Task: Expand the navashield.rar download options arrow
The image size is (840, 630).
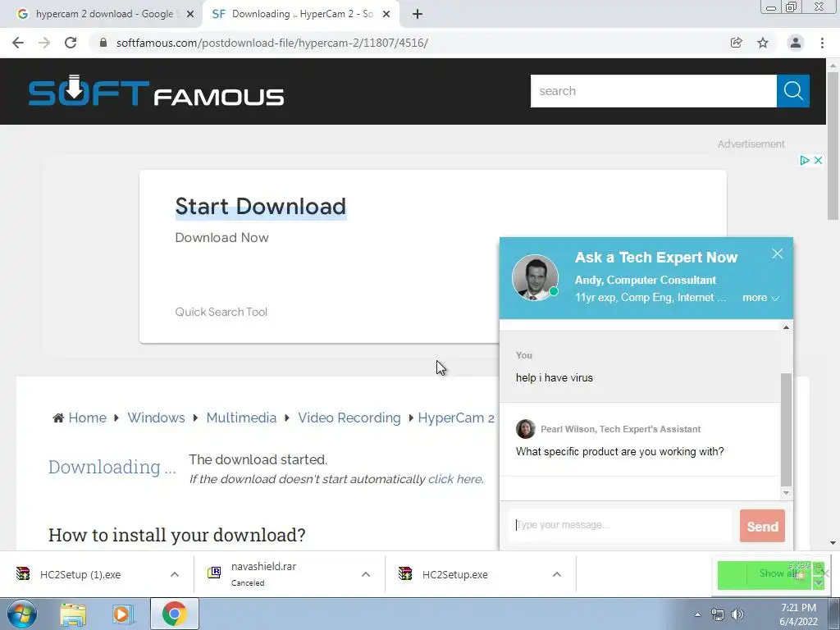Action: tap(366, 574)
